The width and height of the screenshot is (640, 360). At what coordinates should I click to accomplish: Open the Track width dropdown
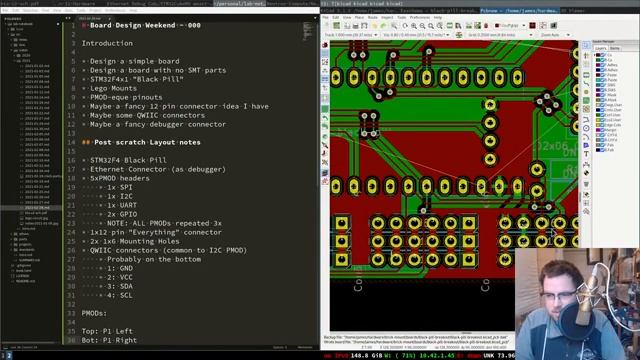tap(351, 35)
